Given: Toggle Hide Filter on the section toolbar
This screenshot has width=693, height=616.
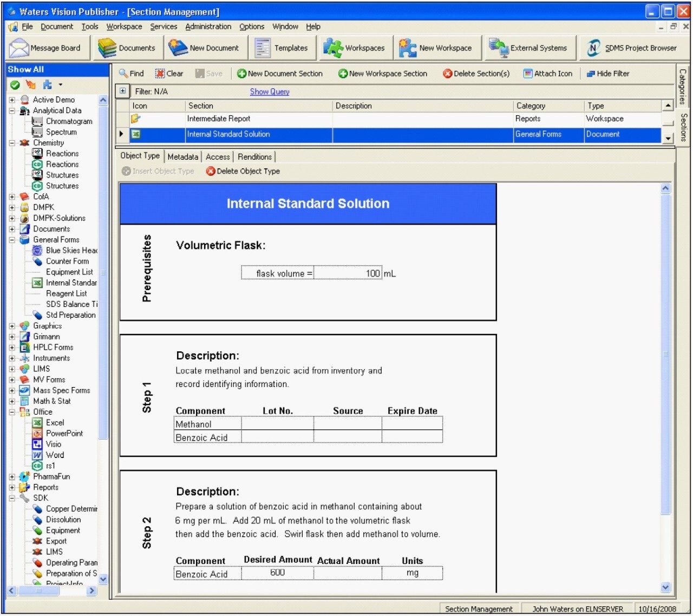Looking at the screenshot, I should [590, 73].
